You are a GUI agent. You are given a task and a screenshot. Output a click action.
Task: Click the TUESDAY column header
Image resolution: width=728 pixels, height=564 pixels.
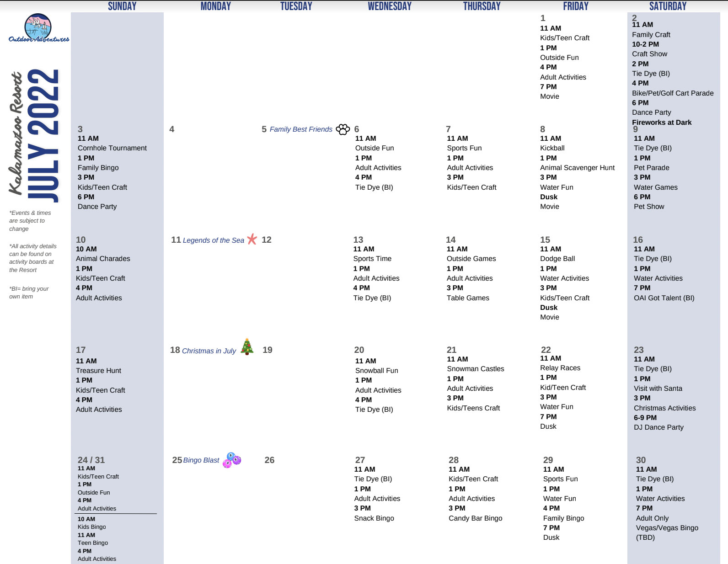296,6
